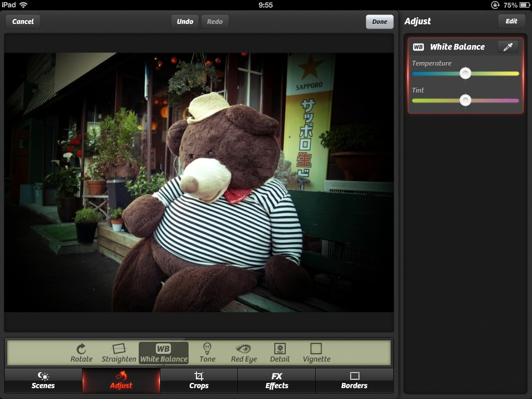This screenshot has width=532, height=399.
Task: Undo the last edit
Action: pyautogui.click(x=185, y=21)
